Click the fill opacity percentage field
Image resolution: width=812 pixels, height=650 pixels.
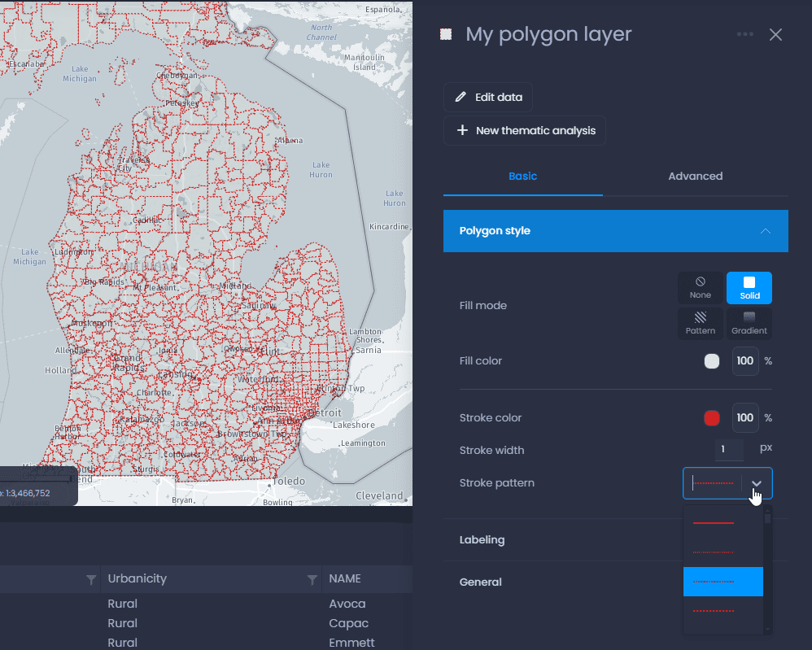(x=745, y=361)
